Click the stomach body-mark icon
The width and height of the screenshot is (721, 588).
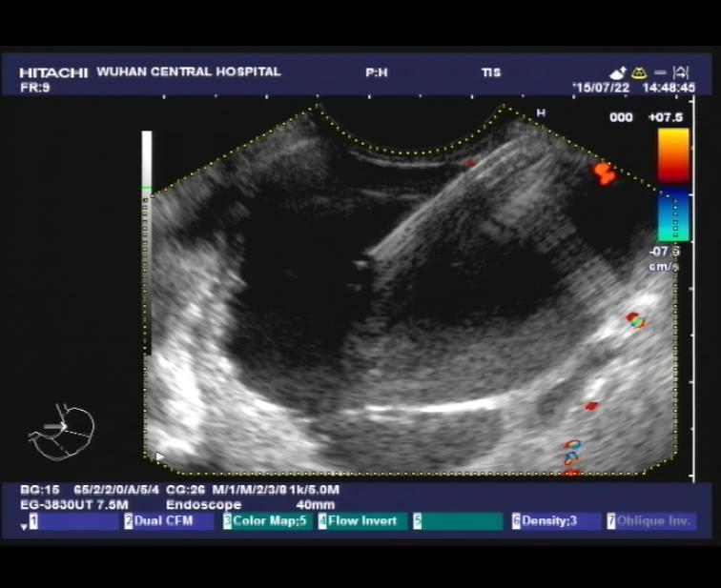(63, 432)
